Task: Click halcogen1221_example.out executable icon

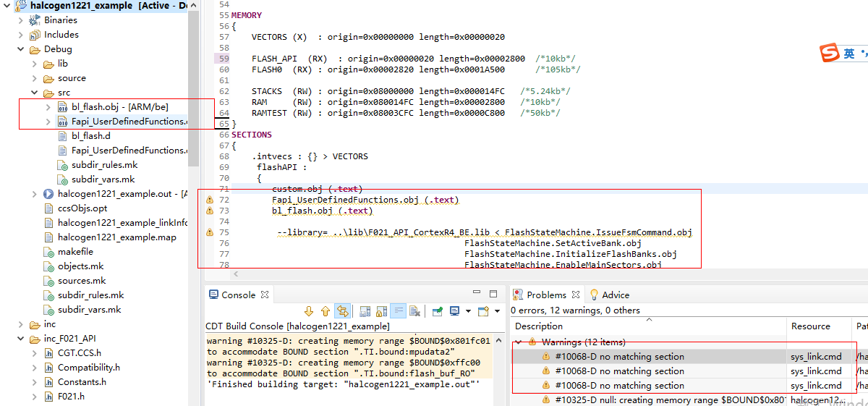Action: [x=48, y=194]
